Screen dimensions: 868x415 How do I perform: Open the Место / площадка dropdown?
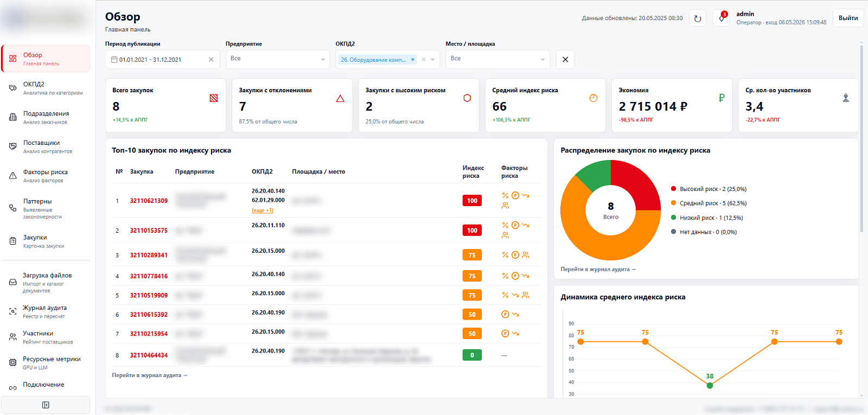(498, 60)
